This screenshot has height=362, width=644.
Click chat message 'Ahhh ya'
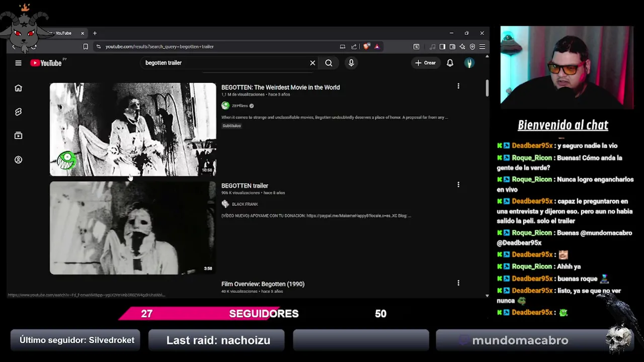point(569,266)
